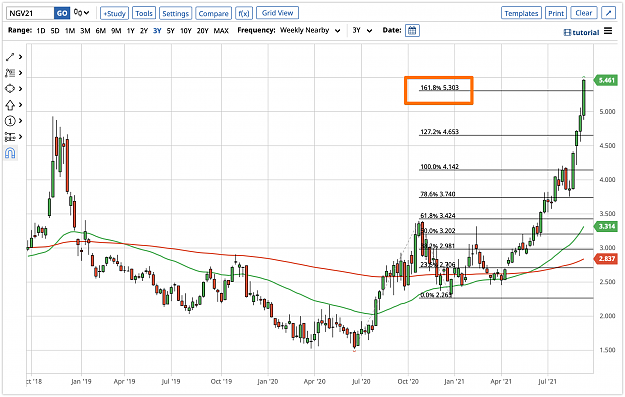The height and width of the screenshot is (397, 625).
Task: Set range to 1M
Action: 70,31
